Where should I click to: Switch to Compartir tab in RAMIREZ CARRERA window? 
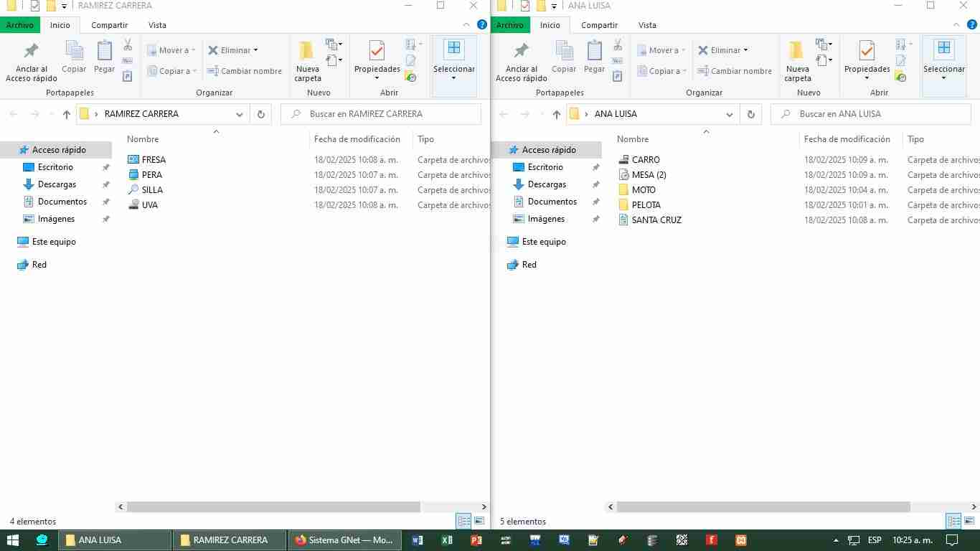click(x=109, y=25)
